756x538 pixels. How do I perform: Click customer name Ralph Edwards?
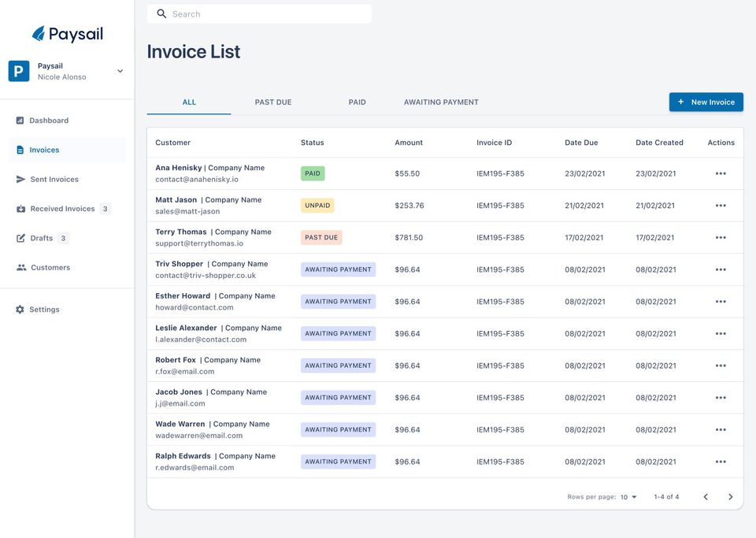pyautogui.click(x=183, y=456)
